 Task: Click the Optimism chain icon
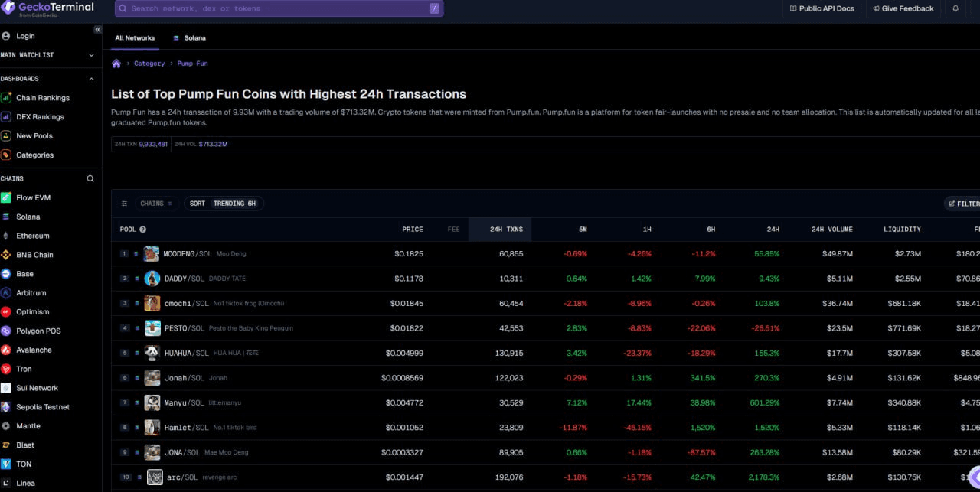(6, 312)
